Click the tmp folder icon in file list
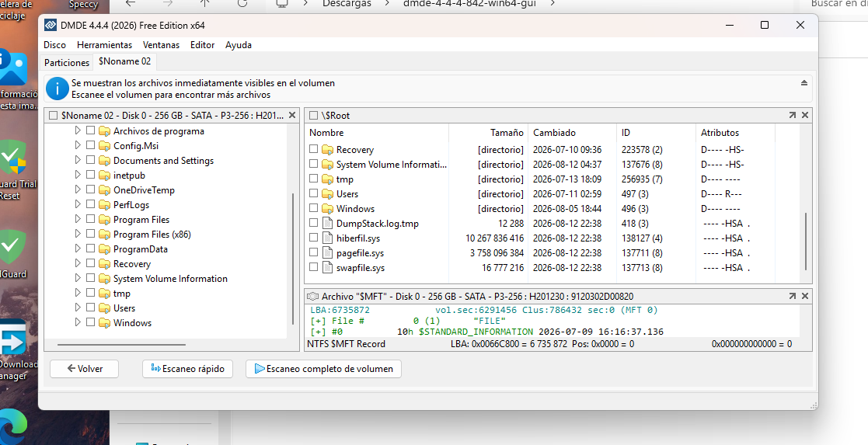 click(x=327, y=179)
